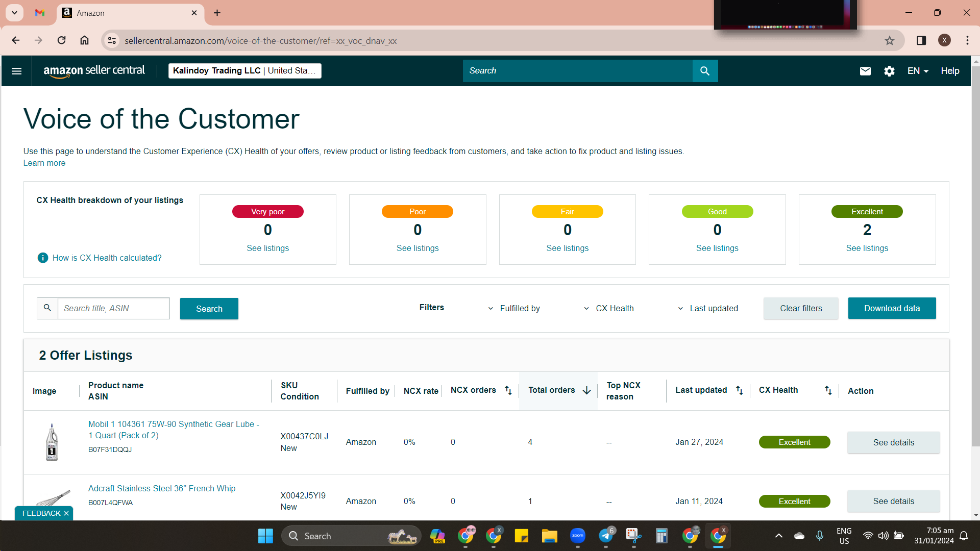Screen dimensions: 980x551
Task: Open the Seller Central hamburger menu
Action: coord(16,71)
